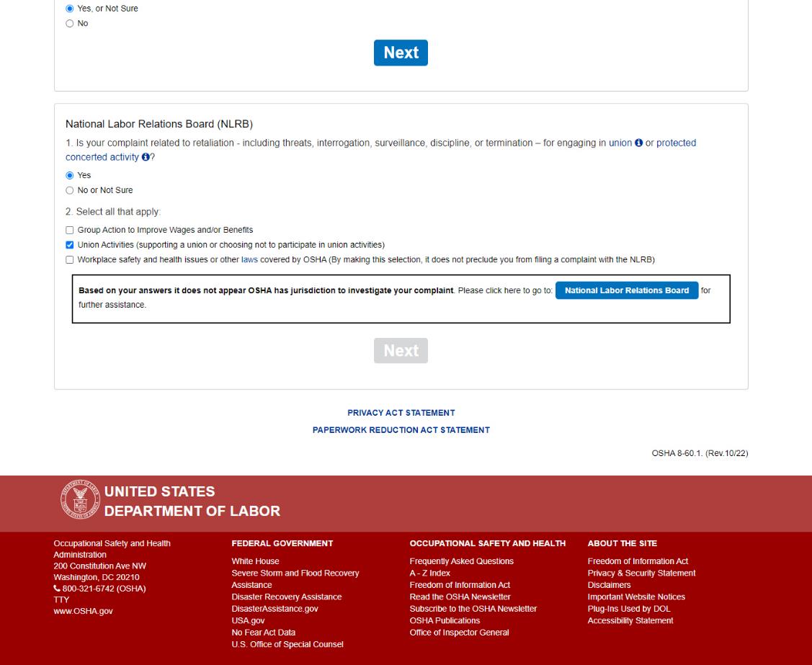Screen dimensions: 812x665
Task: Open the 'protected concerted activity' link
Action: [x=380, y=150]
